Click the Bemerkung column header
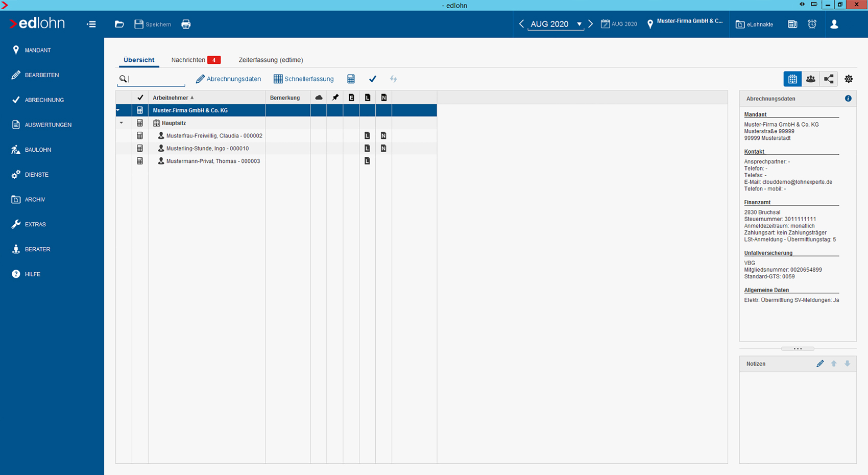 [287, 98]
